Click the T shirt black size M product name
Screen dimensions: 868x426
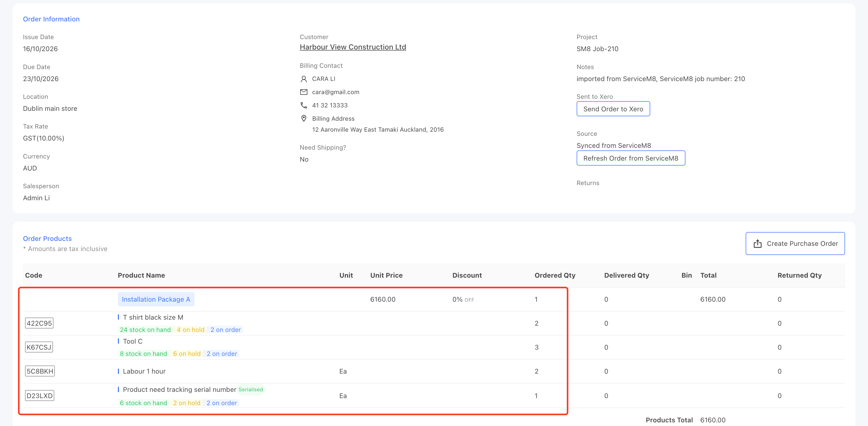click(153, 317)
